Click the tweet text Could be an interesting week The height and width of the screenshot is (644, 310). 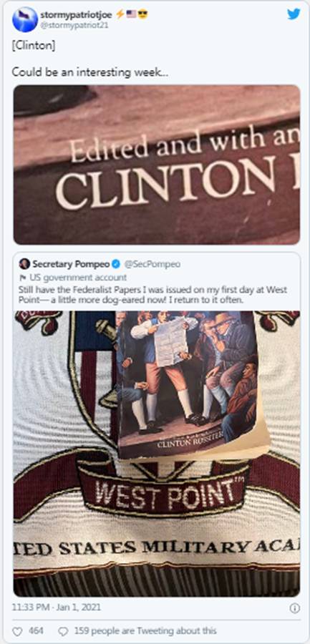tap(90, 72)
